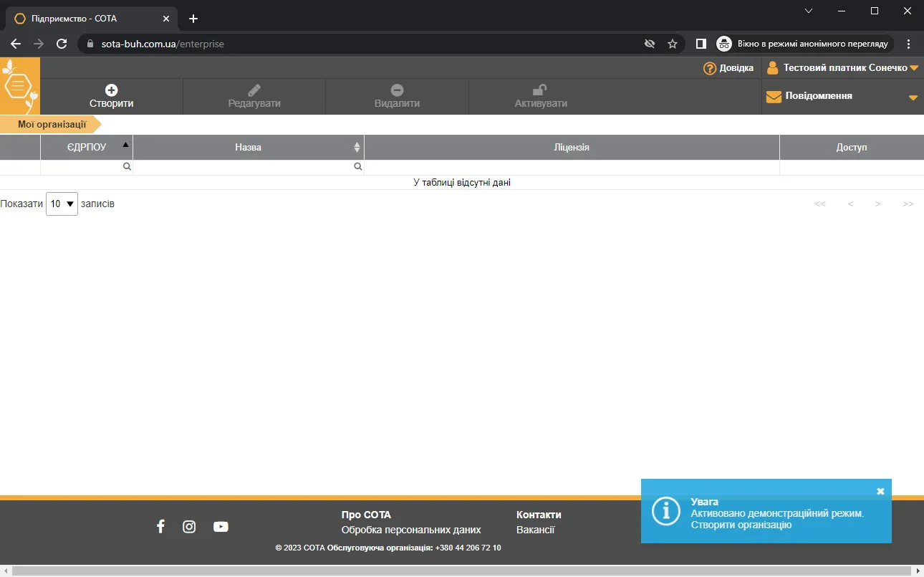Click the horizontal scrollbar at page bottom
The image size is (924, 577).
(x=462, y=571)
